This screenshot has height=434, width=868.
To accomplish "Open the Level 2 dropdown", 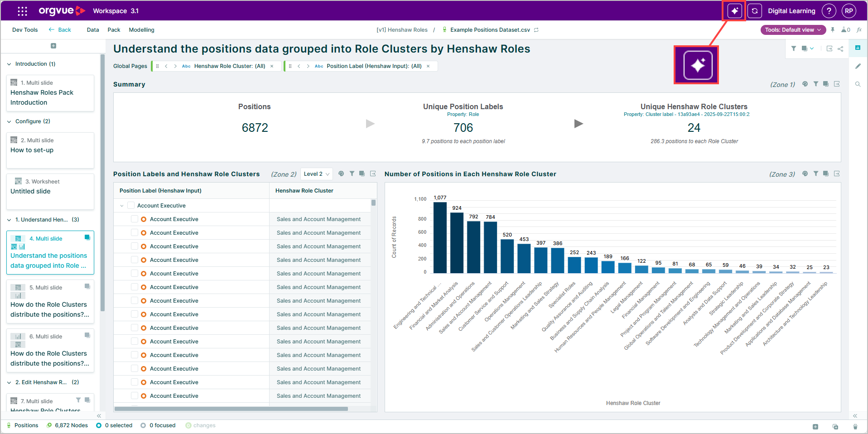I will tap(316, 174).
